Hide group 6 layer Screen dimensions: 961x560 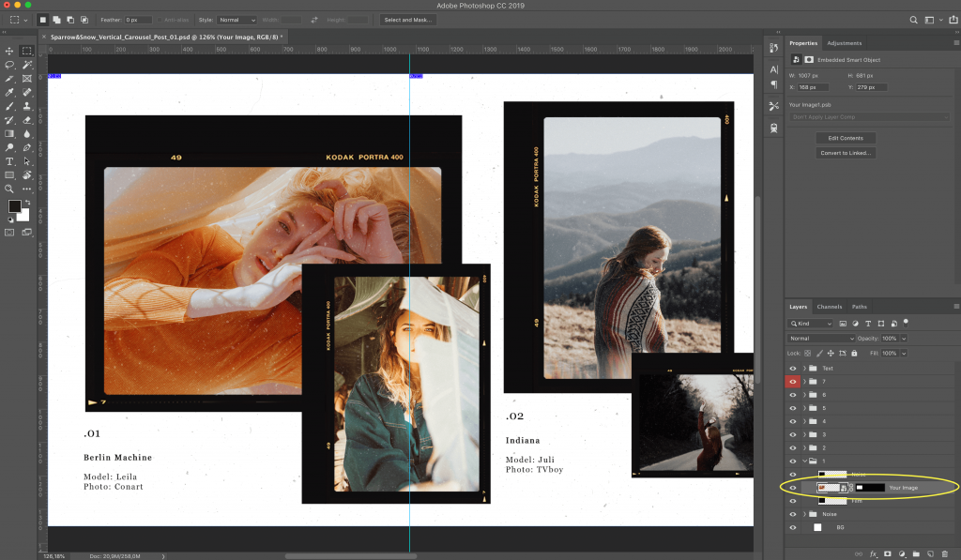(792, 395)
